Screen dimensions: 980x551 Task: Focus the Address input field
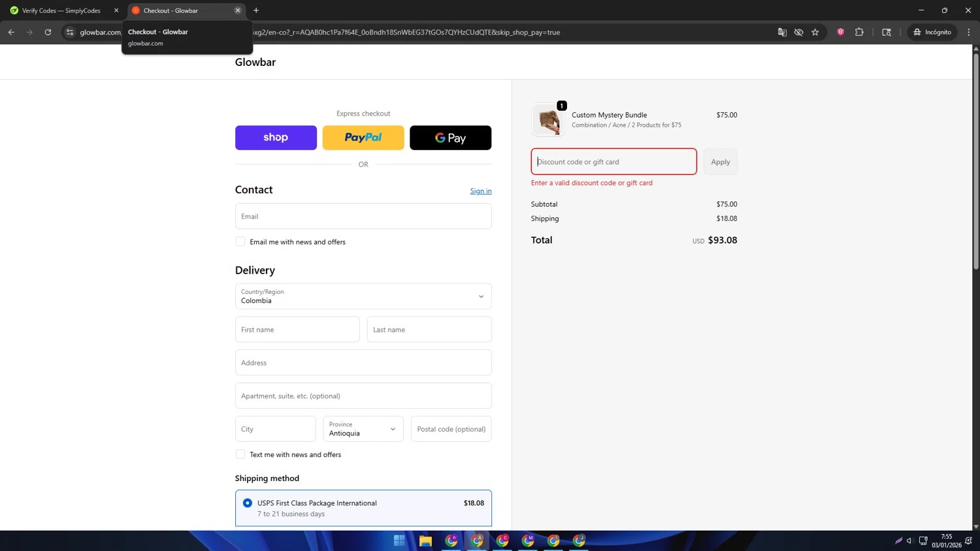coord(363,362)
